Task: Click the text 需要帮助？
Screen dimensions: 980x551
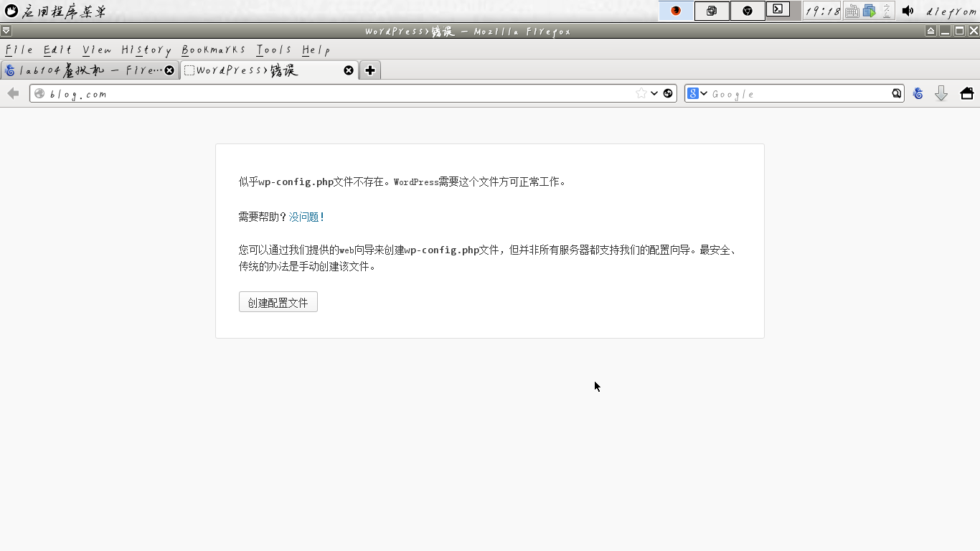Action: pos(263,217)
